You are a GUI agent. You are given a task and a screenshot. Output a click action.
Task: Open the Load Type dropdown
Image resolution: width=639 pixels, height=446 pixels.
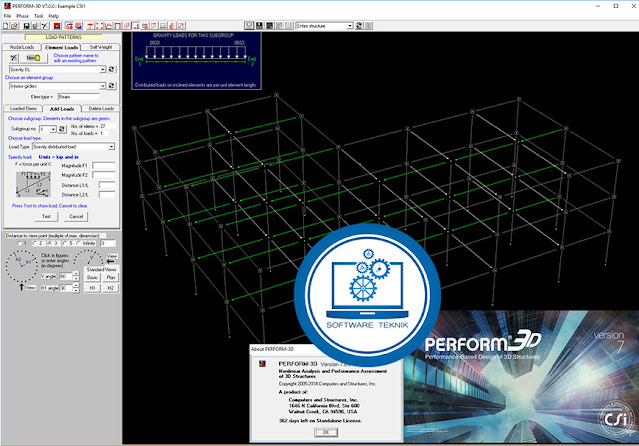(x=111, y=147)
